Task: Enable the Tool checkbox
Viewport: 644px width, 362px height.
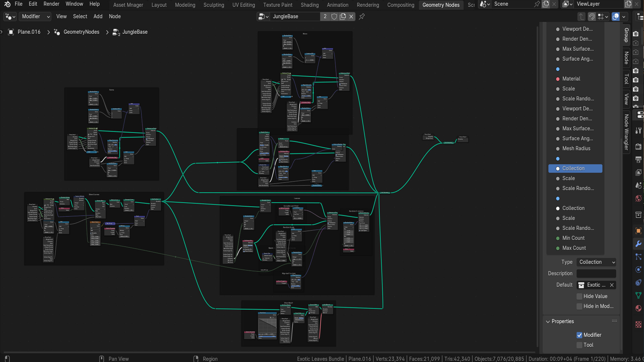Action: click(579, 345)
